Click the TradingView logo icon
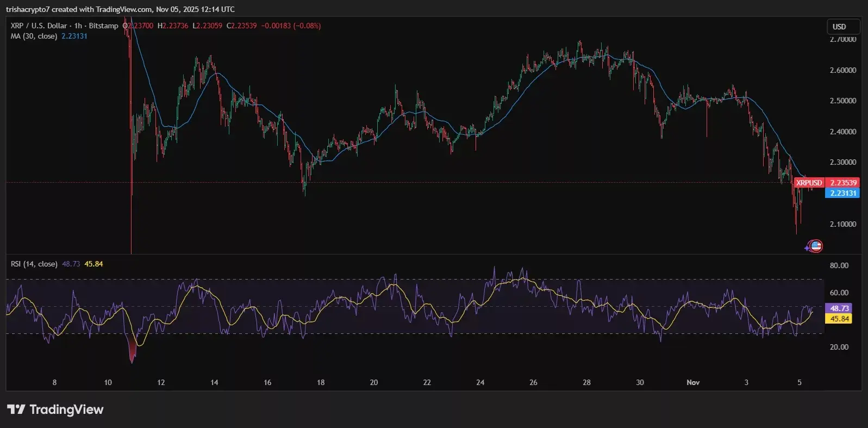 pos(16,410)
